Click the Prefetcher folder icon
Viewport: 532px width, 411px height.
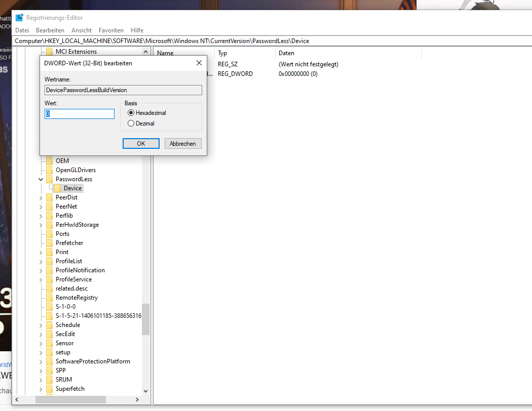pos(50,243)
